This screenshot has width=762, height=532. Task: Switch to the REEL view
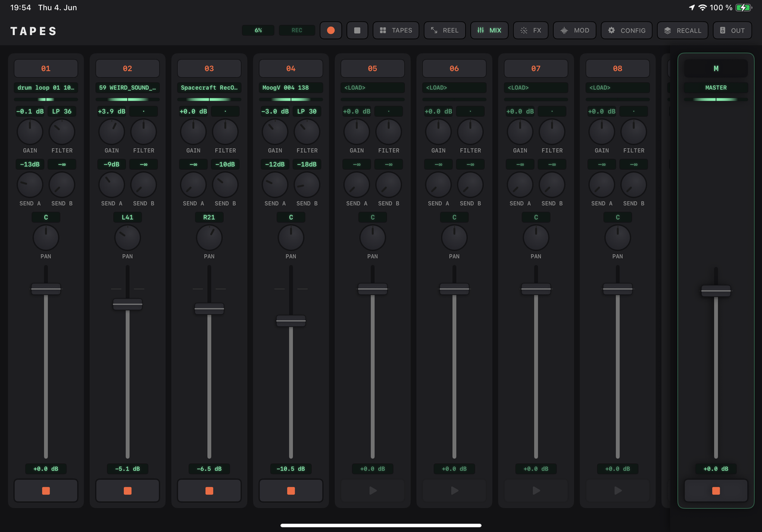(445, 30)
